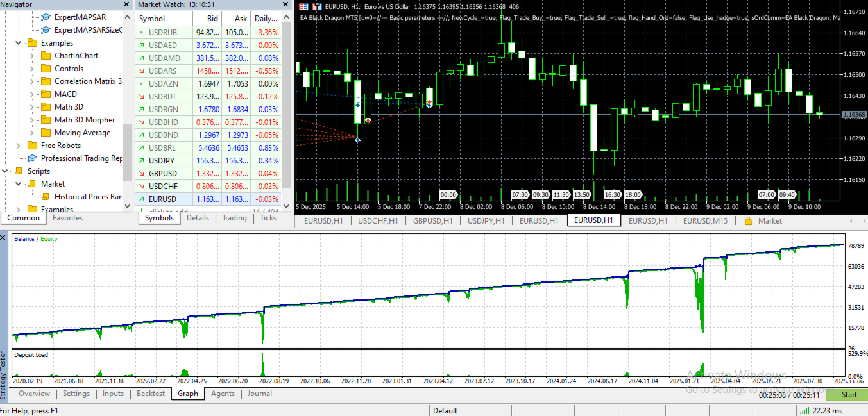Expand the MACD folder

point(31,94)
